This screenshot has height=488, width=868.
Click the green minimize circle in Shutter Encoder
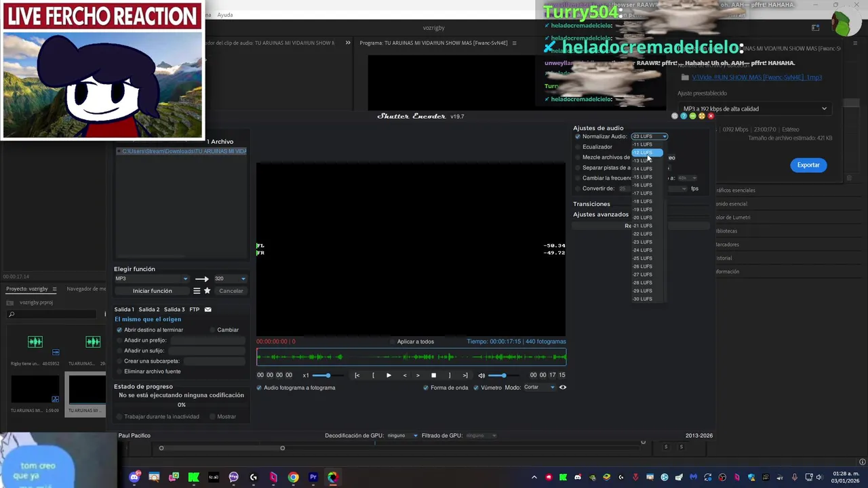pyautogui.click(x=692, y=116)
